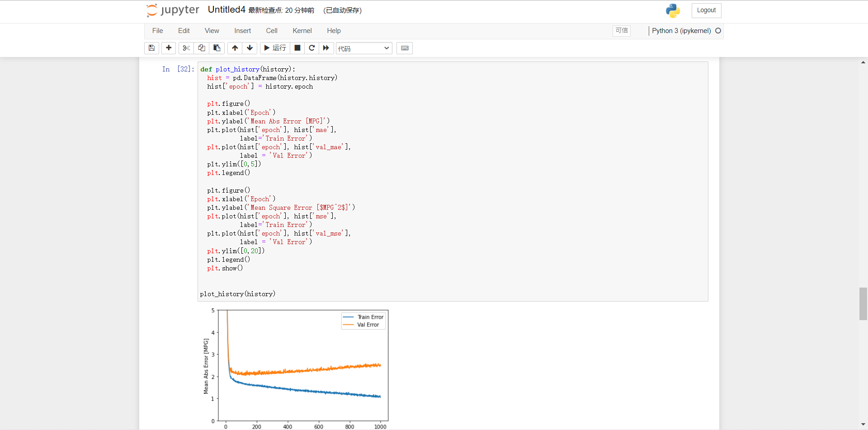Interrupt the kernel with stop icon
Viewport: 868px width, 430px height.
(x=297, y=48)
